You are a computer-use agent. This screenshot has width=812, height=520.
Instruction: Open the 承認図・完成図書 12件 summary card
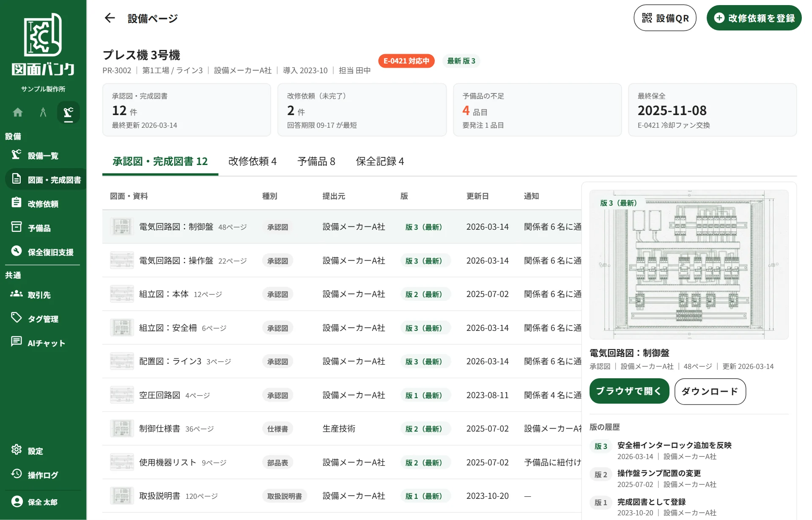point(187,110)
